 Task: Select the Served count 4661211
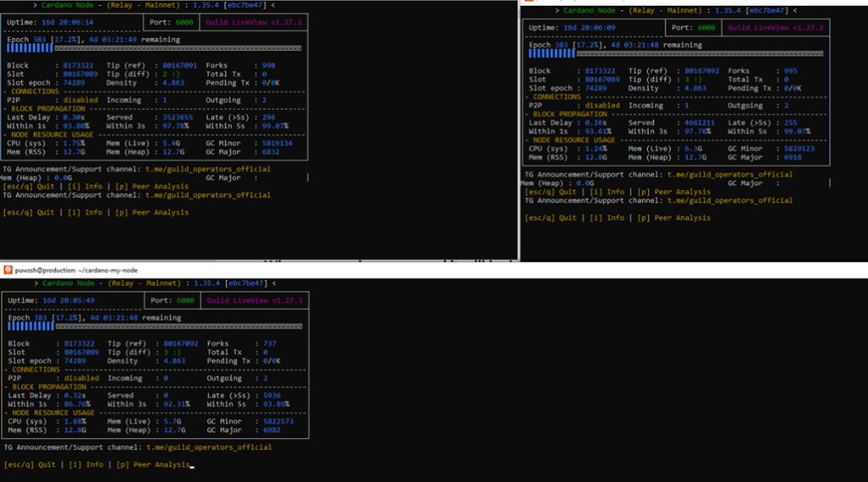pyautogui.click(x=694, y=123)
